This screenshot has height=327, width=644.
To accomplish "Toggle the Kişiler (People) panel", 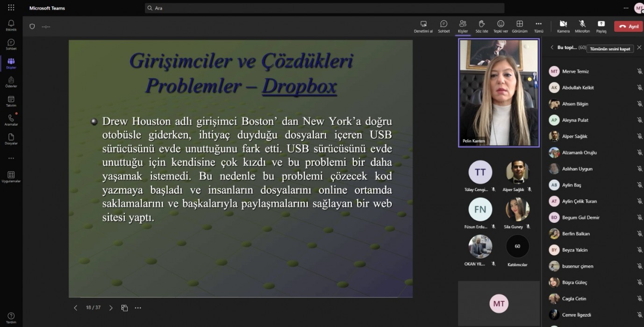I will click(x=463, y=27).
